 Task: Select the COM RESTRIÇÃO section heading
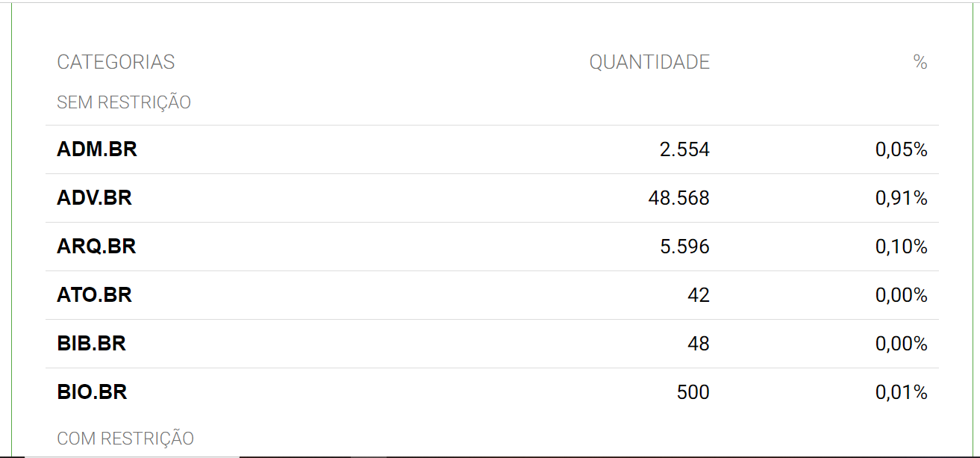pos(125,438)
